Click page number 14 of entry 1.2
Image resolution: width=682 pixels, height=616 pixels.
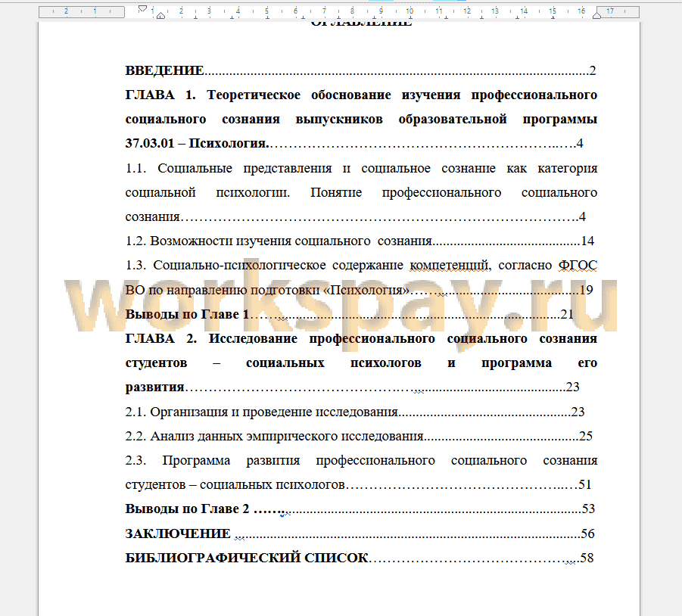[x=587, y=241]
